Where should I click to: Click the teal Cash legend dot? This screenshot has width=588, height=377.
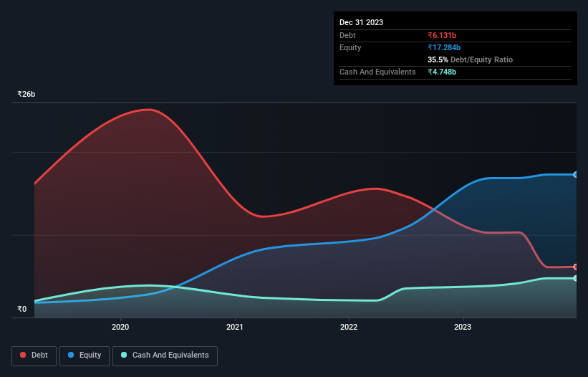[x=124, y=355]
